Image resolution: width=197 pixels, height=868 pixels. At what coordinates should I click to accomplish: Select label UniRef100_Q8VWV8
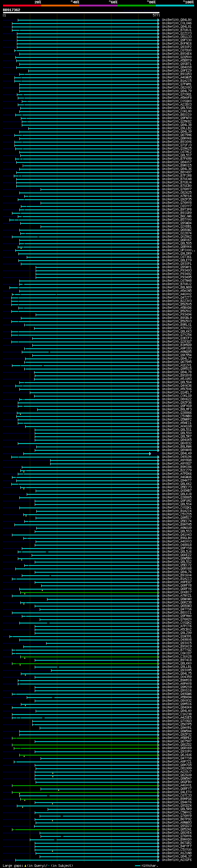(177, 450)
